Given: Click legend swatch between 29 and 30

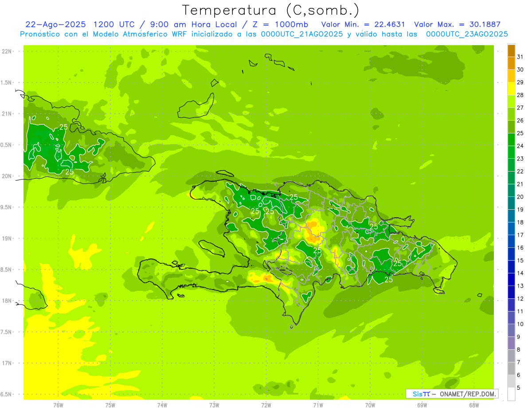Looking at the screenshot, I should pyautogui.click(x=511, y=75).
